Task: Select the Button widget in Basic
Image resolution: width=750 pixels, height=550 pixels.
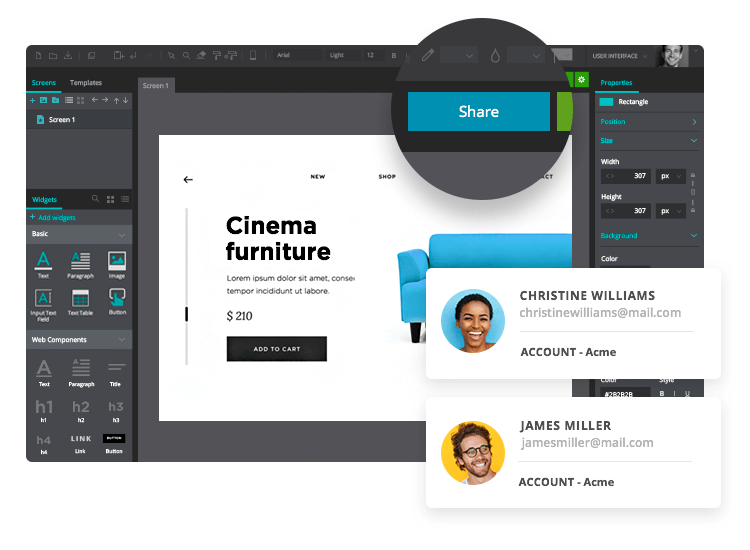Action: point(117,301)
